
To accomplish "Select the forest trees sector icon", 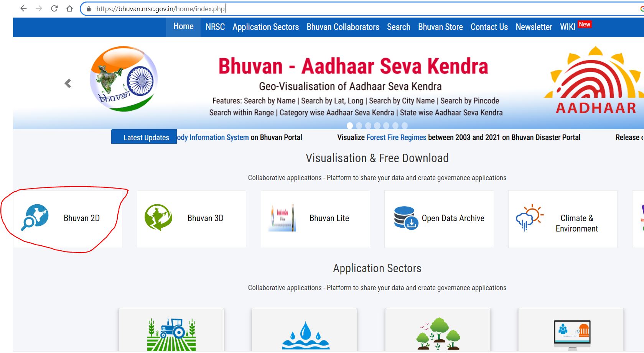I will point(438,333).
